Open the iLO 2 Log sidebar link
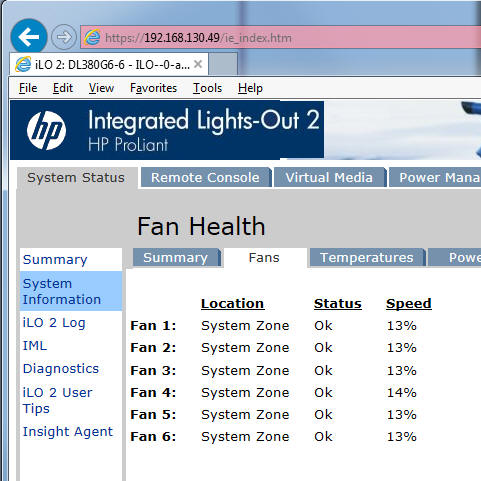 point(54,323)
